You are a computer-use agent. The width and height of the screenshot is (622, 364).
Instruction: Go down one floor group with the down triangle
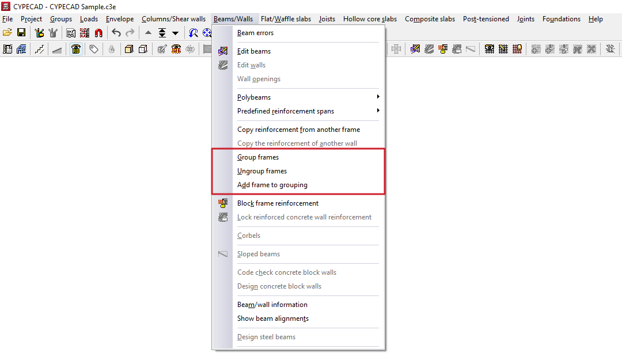(175, 33)
